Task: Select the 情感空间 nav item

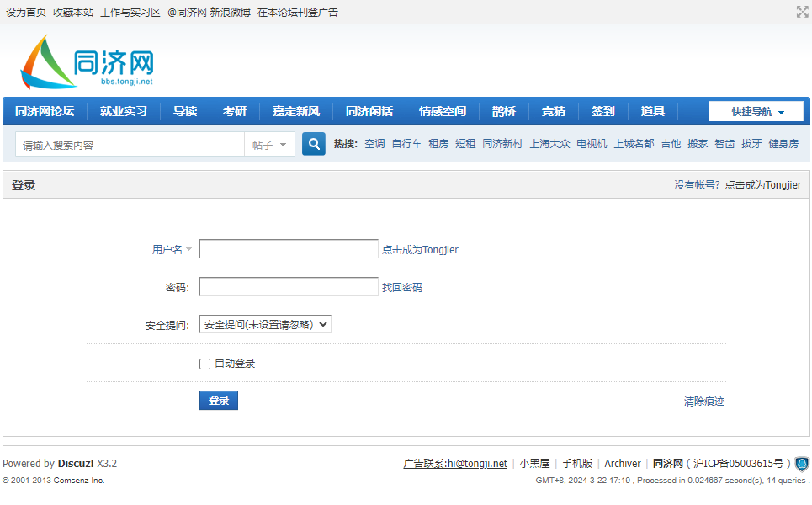Action: [443, 111]
